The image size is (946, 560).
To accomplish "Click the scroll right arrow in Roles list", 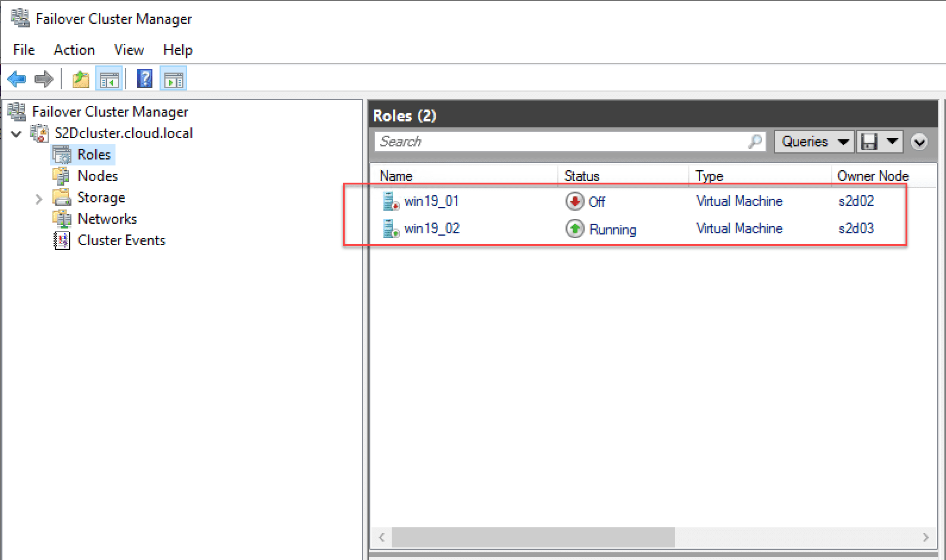I will click(x=925, y=537).
